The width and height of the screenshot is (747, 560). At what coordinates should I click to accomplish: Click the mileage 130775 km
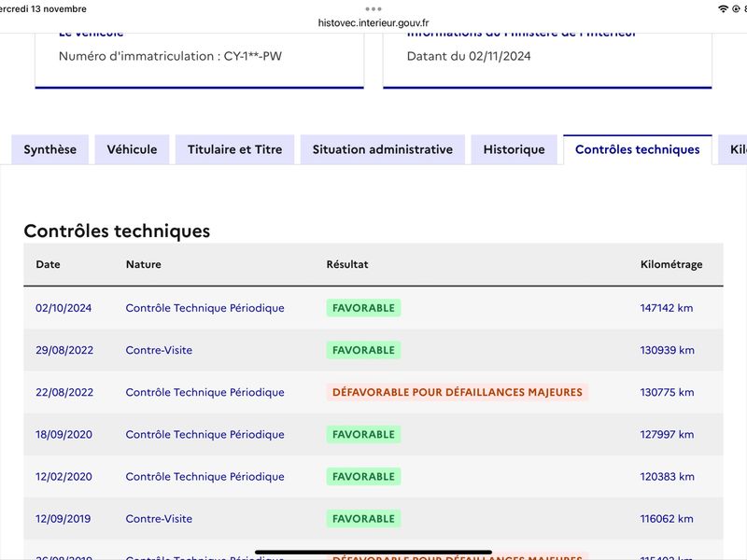click(667, 392)
